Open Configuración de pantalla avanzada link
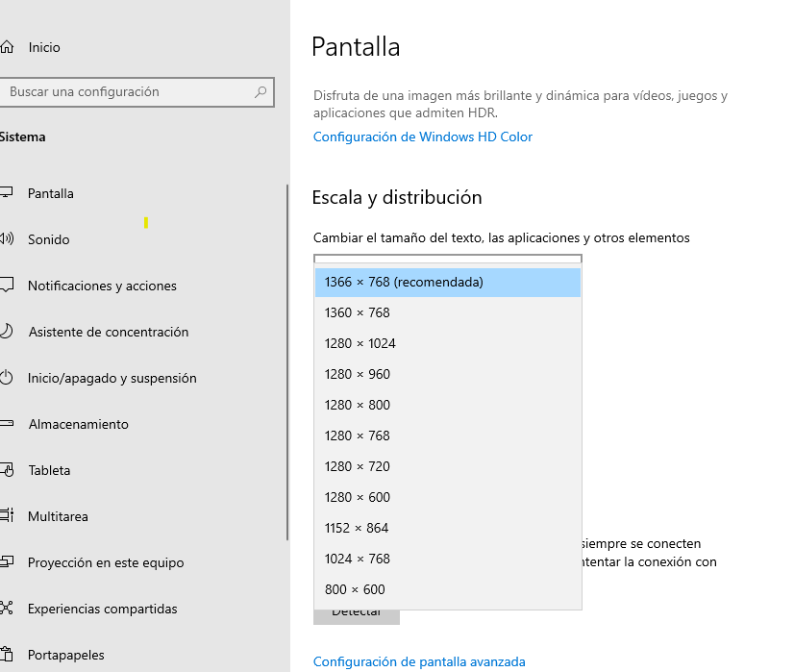This screenshot has height=672, width=794. tap(419, 661)
